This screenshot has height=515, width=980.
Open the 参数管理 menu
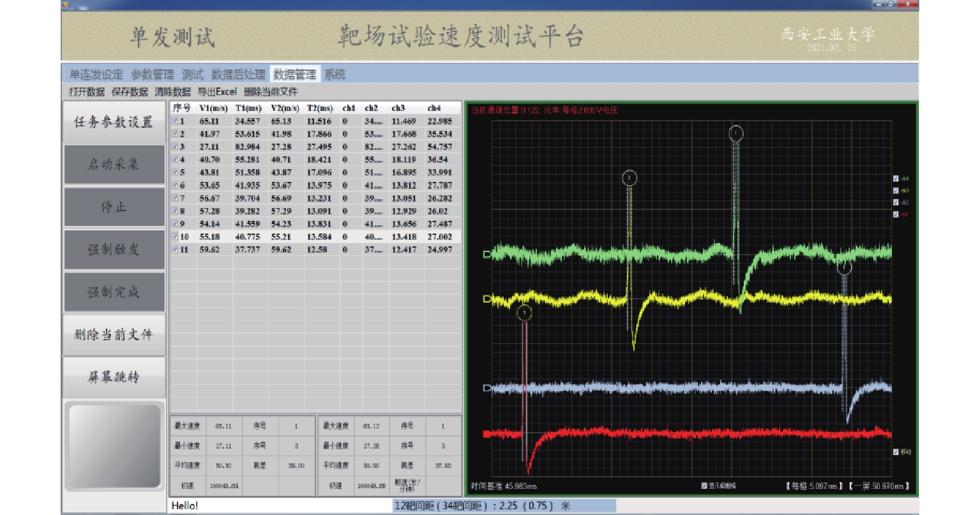[x=153, y=75]
